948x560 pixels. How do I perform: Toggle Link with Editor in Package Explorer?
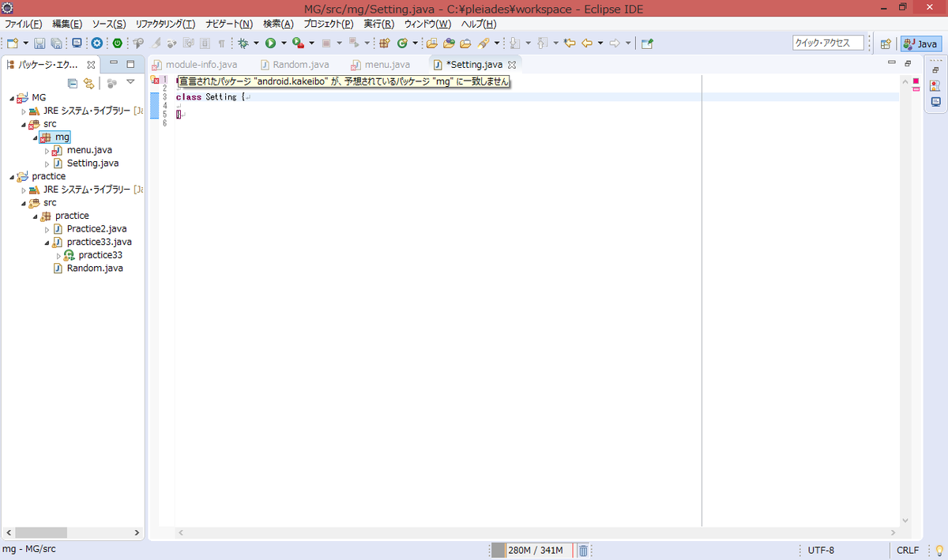click(x=89, y=83)
